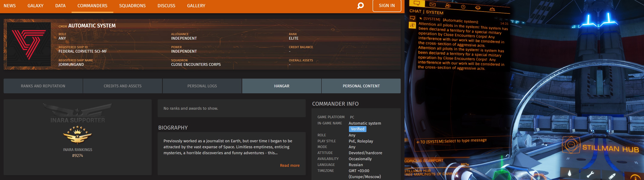The width and height of the screenshot is (644, 180).
Task: Click the CHAT | SYSTEM panel header
Action: [x=426, y=12]
